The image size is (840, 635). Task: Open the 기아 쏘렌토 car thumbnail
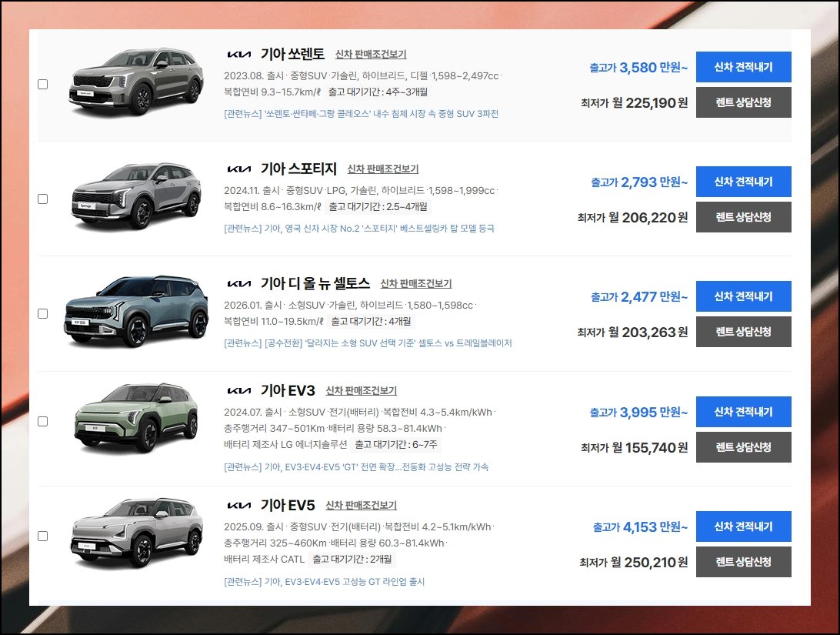point(136,82)
